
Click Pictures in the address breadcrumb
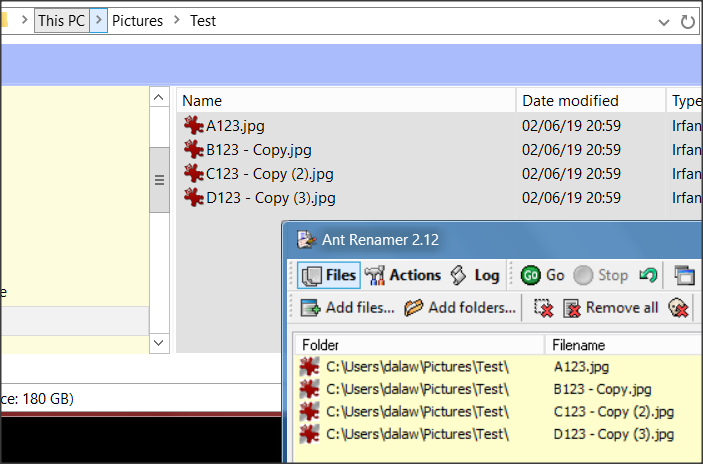137,21
